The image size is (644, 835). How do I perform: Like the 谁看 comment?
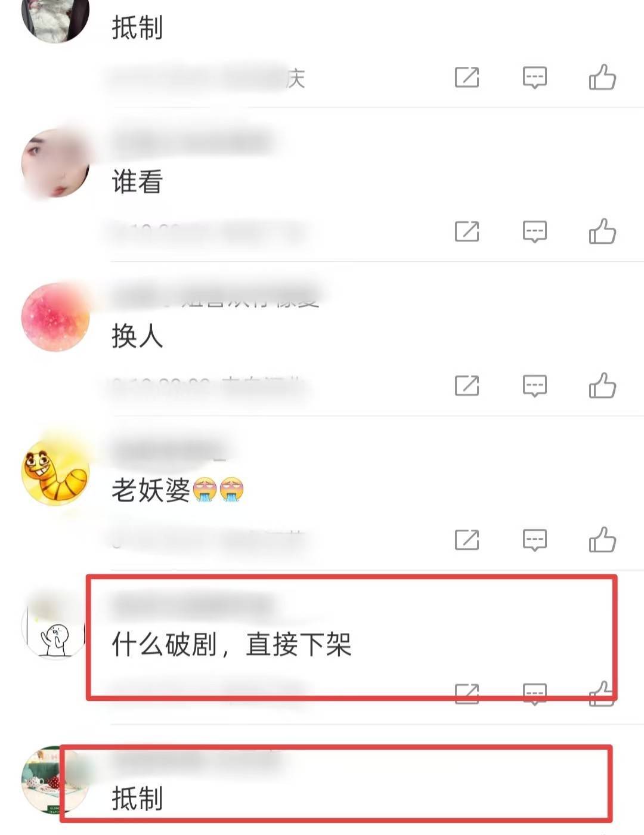602,231
